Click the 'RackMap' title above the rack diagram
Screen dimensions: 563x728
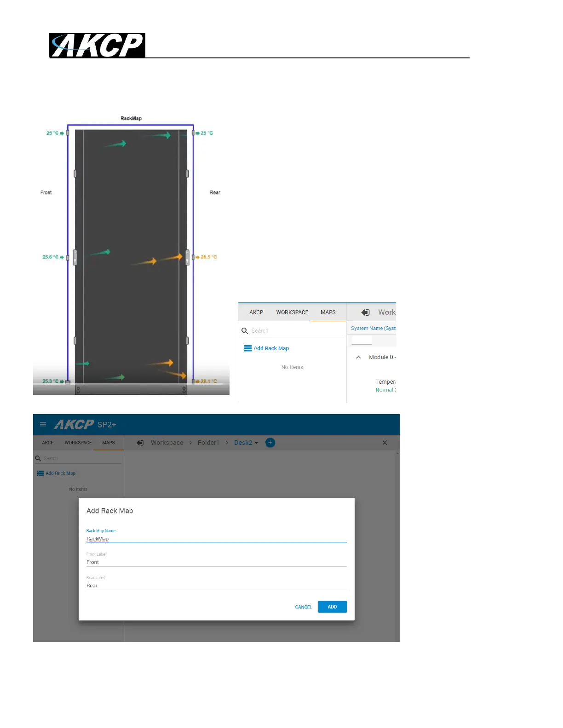(x=131, y=118)
